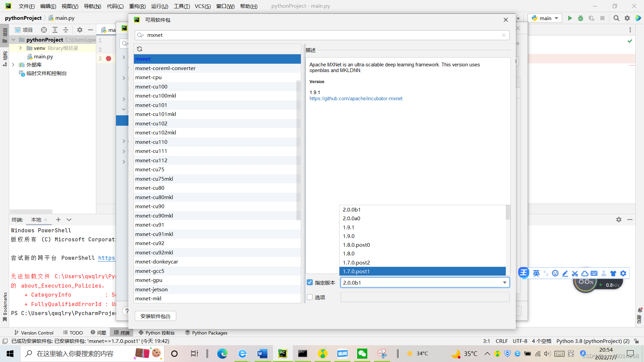Open project panel options gear
This screenshot has height=362, width=644.
click(x=80, y=30)
